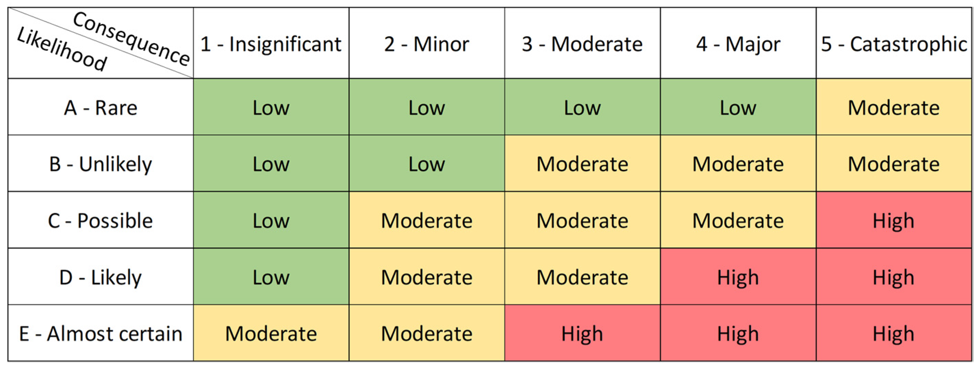Click the '5 - Catastrophic' column header

(x=894, y=44)
